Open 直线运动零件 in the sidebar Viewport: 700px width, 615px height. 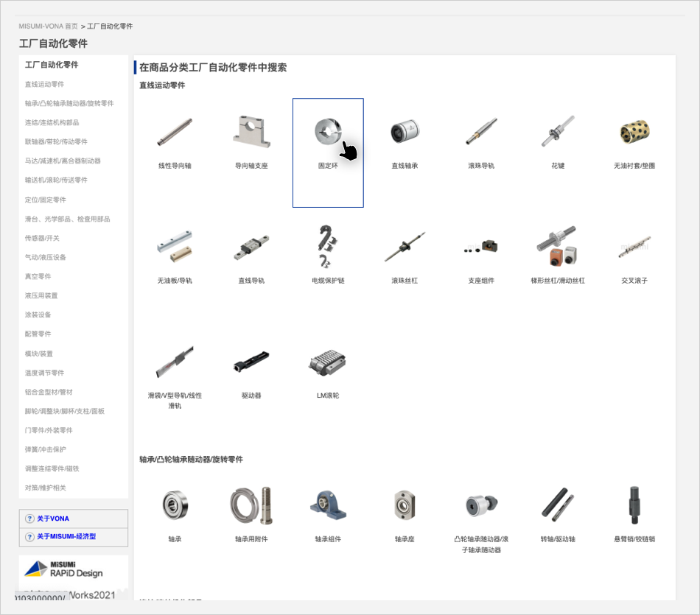click(x=44, y=84)
